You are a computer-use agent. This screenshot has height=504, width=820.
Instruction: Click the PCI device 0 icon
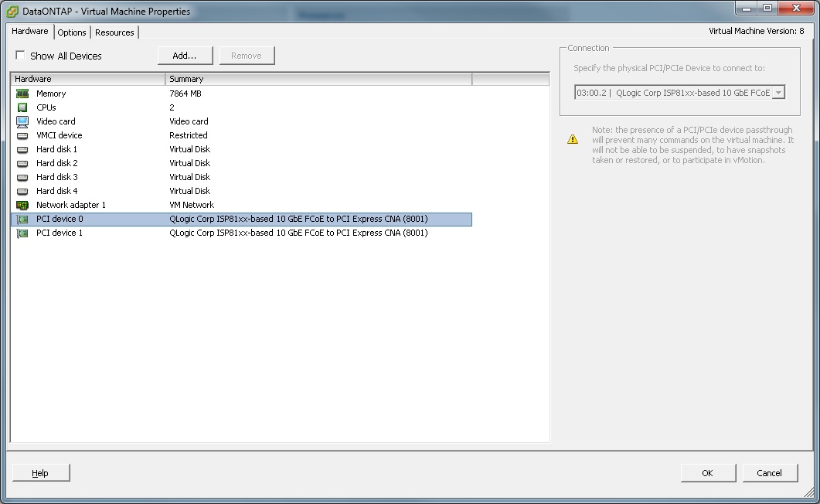pos(22,219)
